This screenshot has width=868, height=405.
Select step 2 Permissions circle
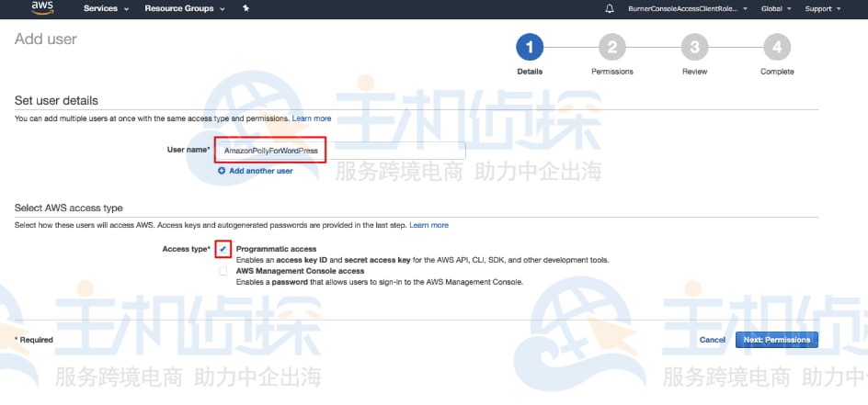(612, 48)
